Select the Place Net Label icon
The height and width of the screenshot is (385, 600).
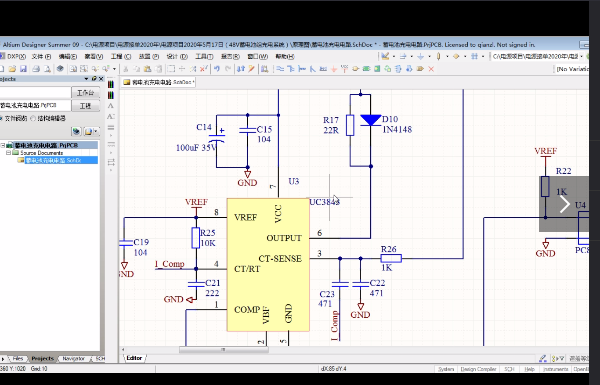(x=323, y=69)
